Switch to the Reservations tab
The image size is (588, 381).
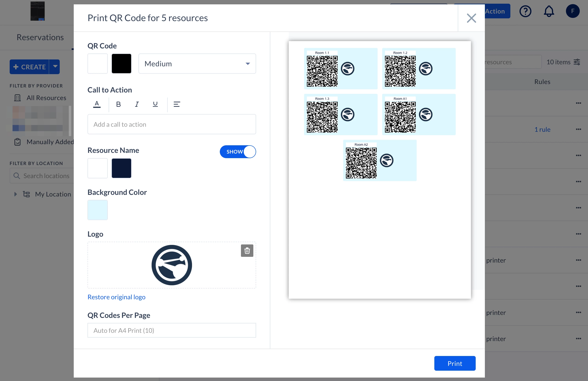(40, 37)
